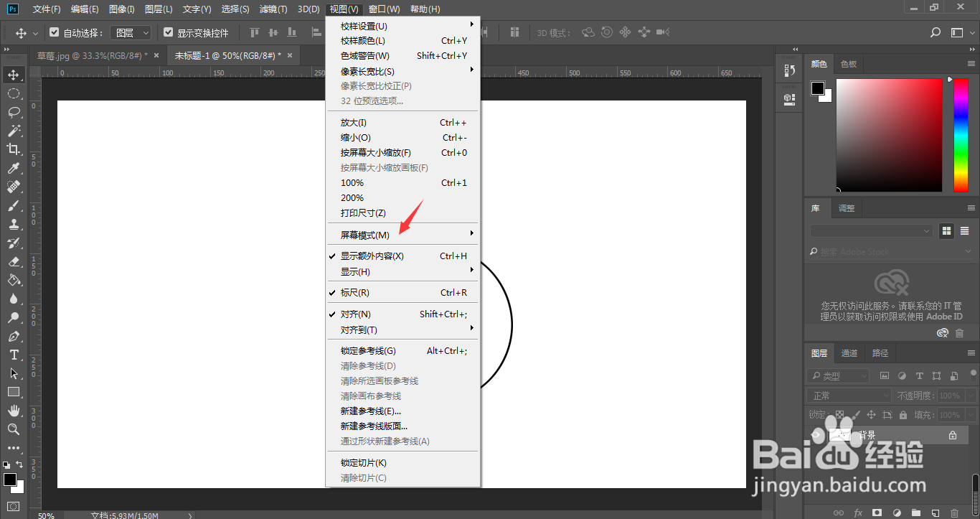The image size is (980, 519).
Task: Select the Magic Wand tool
Action: tap(14, 131)
